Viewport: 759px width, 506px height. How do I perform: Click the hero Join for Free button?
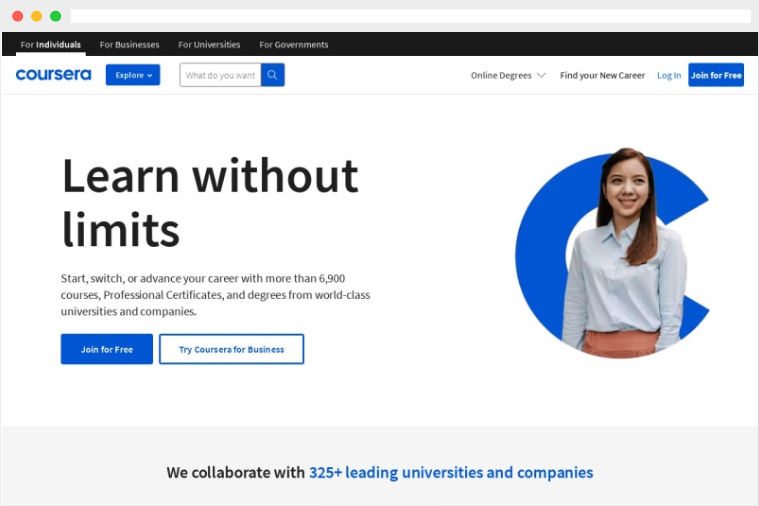pos(106,349)
